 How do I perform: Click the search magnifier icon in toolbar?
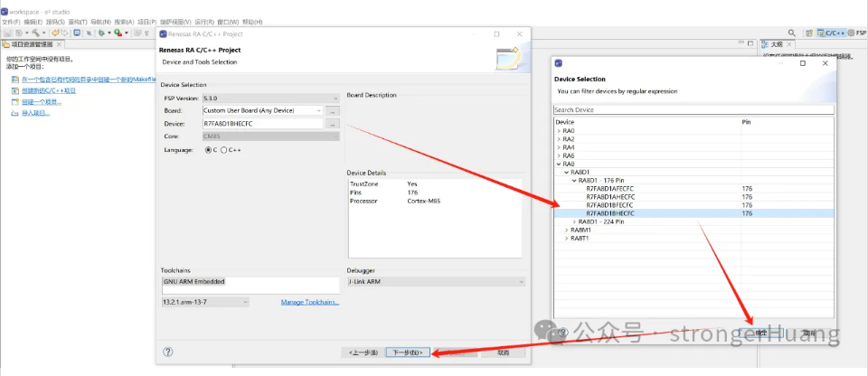[x=792, y=33]
